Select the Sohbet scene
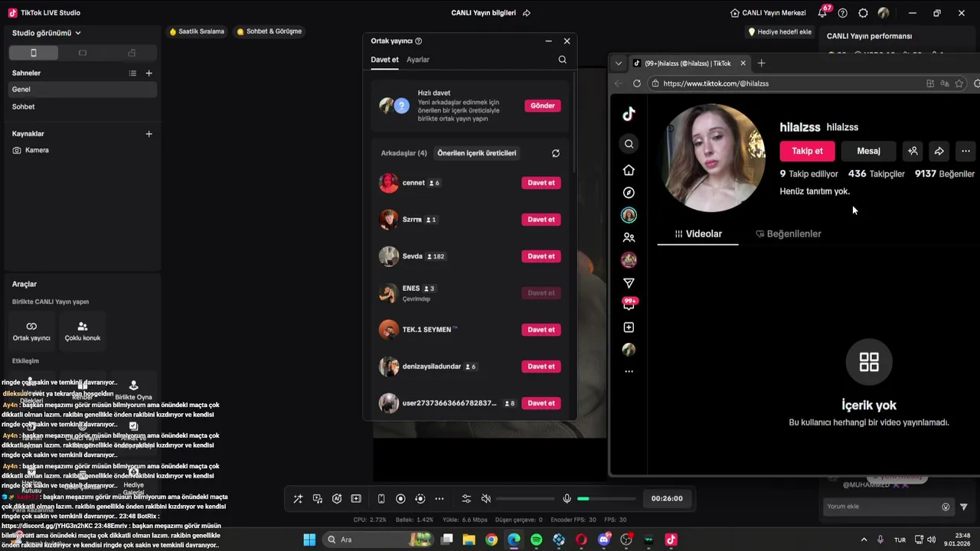980x551 pixels. coord(83,107)
